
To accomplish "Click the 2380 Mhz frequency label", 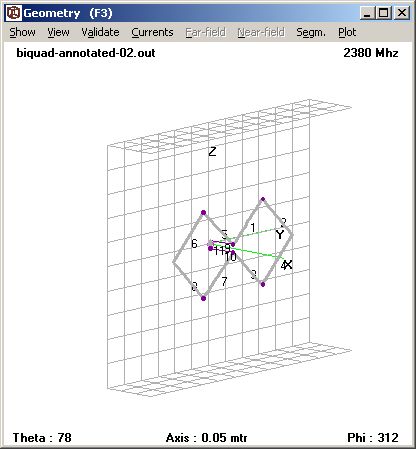I will pos(371,53).
